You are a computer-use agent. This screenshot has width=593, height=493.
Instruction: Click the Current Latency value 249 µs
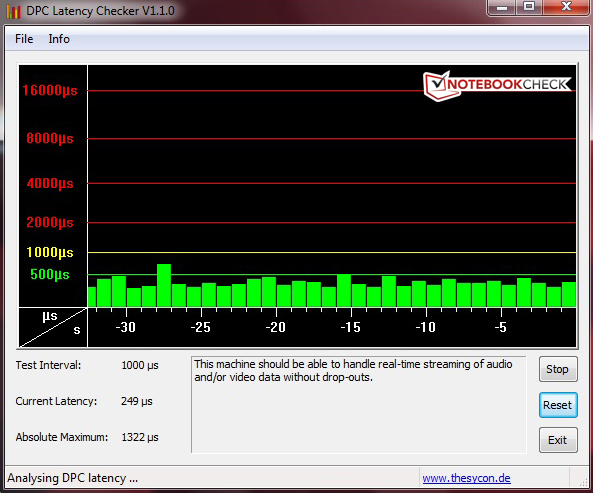137,401
